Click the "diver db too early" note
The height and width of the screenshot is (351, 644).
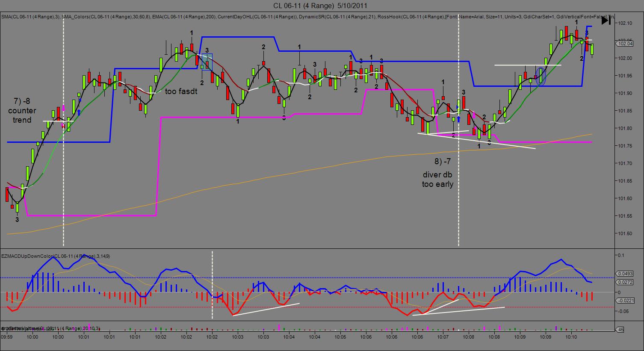437,180
